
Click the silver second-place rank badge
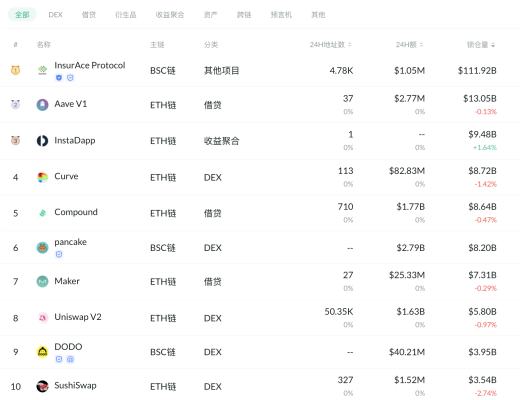pyautogui.click(x=15, y=104)
